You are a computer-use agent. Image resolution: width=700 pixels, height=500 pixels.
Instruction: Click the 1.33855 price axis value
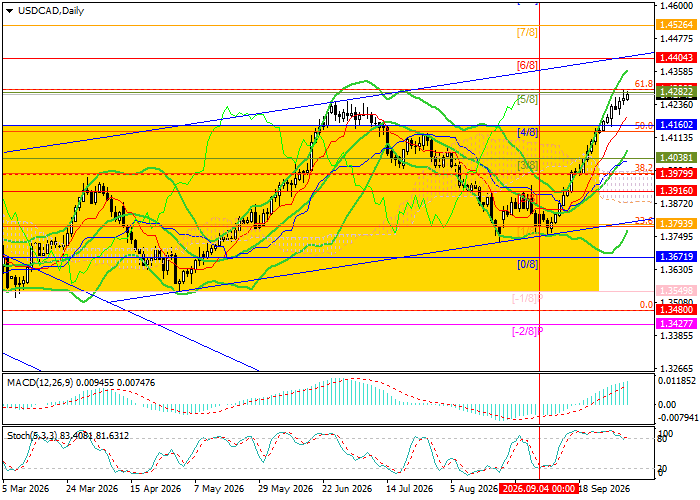(676, 336)
